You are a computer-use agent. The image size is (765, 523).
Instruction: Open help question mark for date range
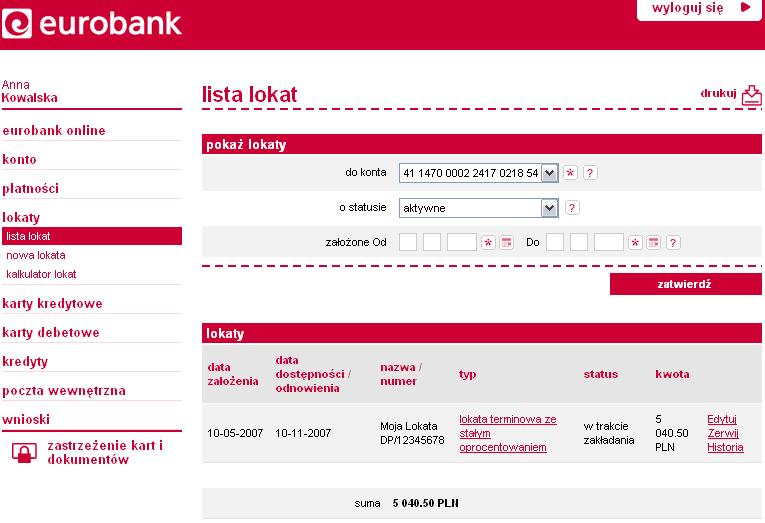[673, 242]
